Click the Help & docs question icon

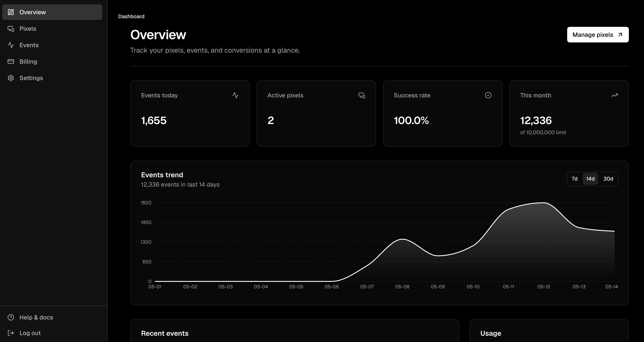[x=11, y=317]
